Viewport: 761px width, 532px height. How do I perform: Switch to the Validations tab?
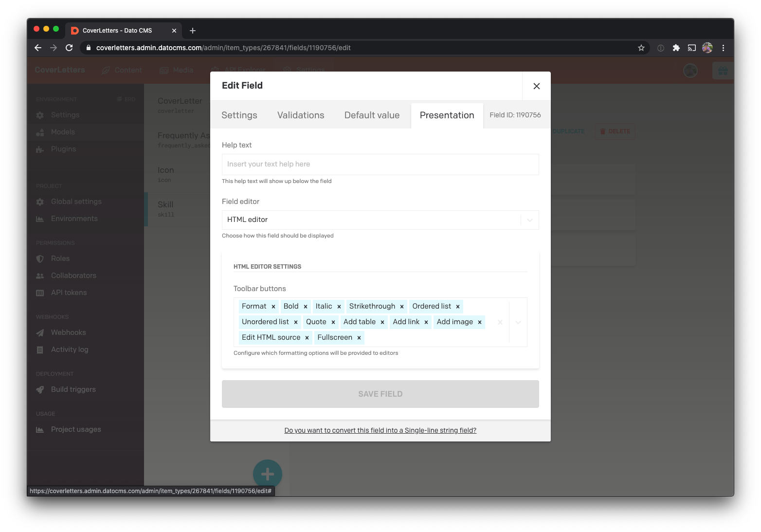pyautogui.click(x=301, y=115)
